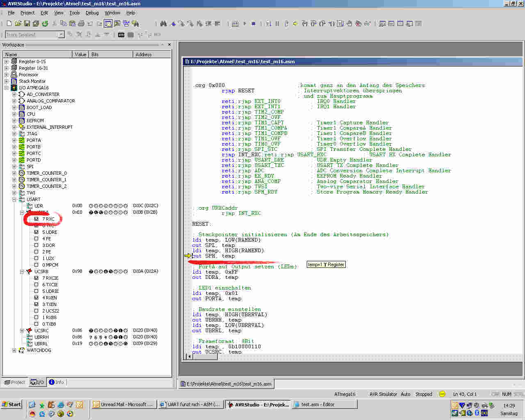Click the Build toolbar icon

point(235,24)
